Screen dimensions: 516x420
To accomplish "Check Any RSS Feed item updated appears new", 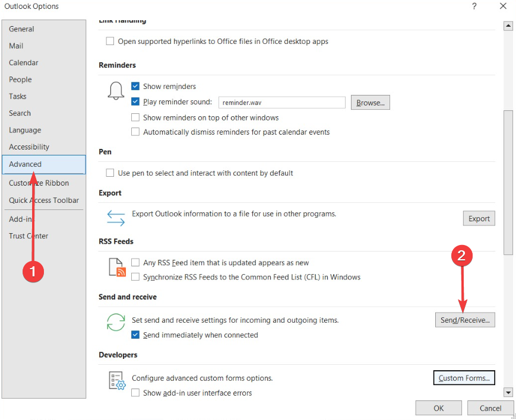I will coord(135,262).
